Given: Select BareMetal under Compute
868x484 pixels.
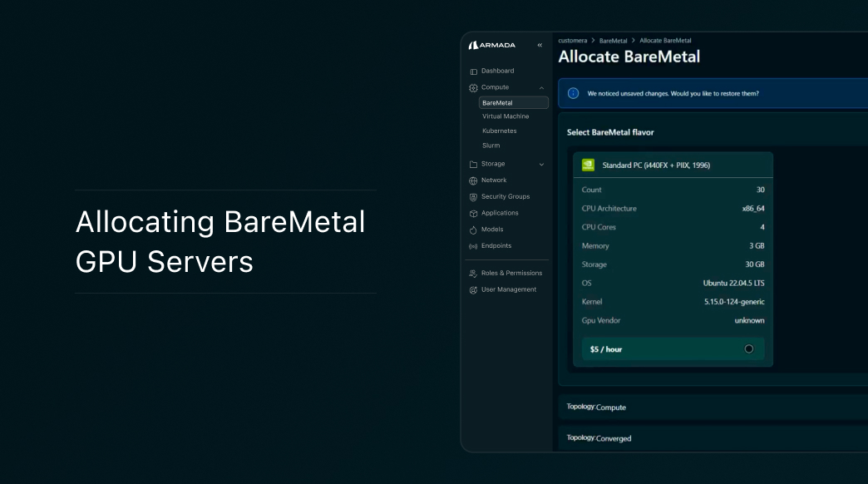Looking at the screenshot, I should pyautogui.click(x=513, y=102).
